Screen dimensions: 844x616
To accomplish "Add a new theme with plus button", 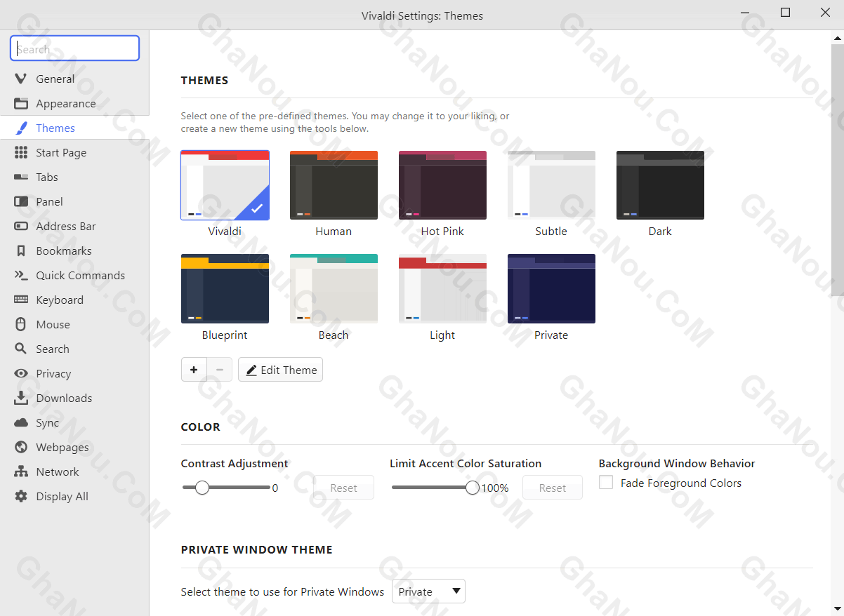I will point(194,370).
